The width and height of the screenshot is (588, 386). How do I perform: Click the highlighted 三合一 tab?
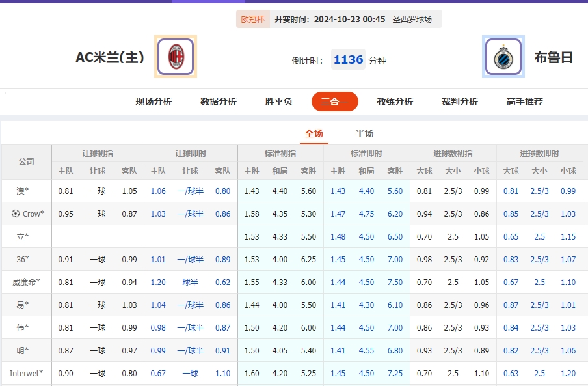click(334, 102)
